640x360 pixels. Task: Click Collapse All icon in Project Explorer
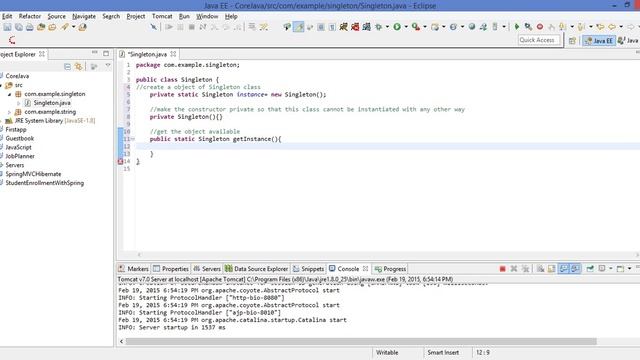[67, 67]
